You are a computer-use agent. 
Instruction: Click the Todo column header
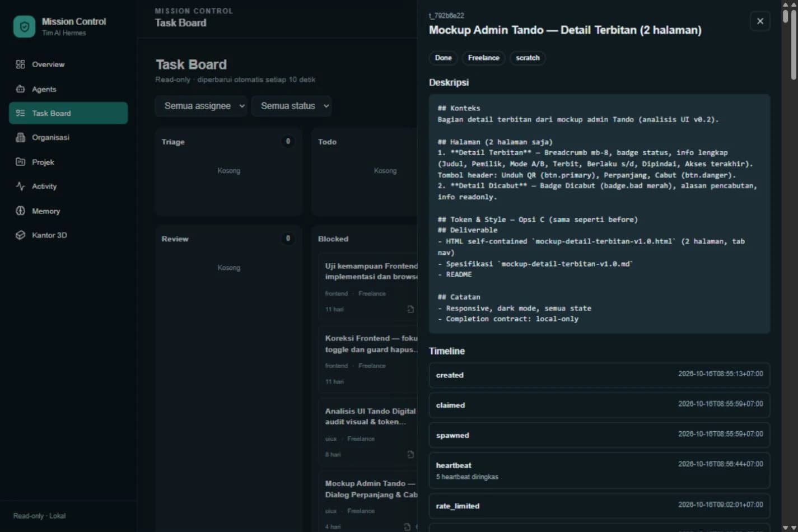327,142
